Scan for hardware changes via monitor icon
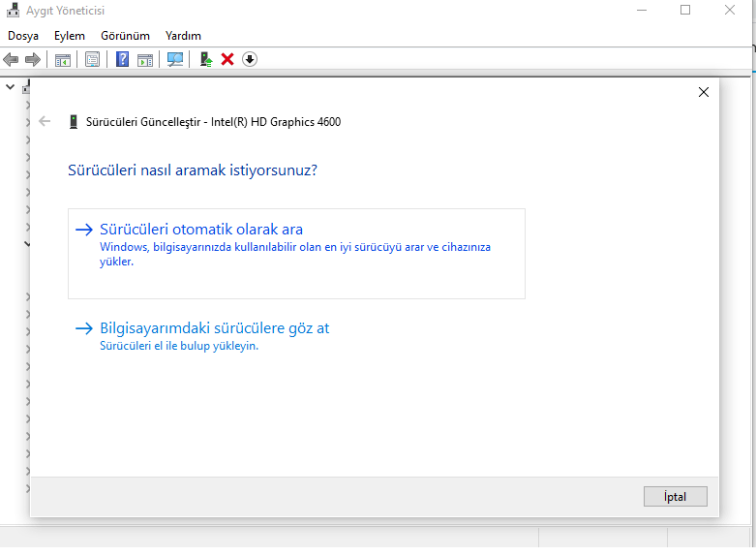 pos(175,60)
